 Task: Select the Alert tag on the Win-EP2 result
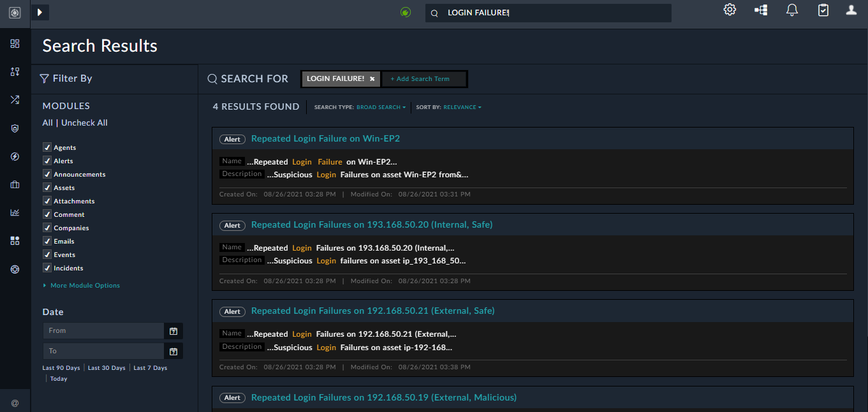pos(232,138)
